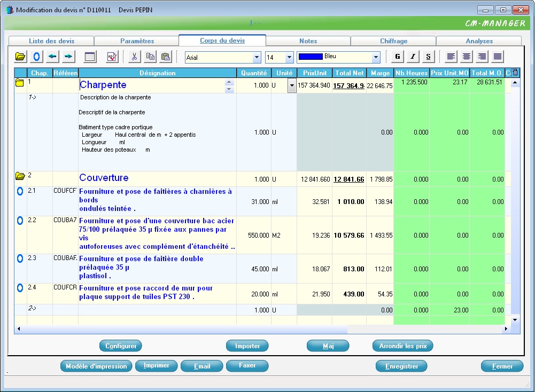Image resolution: width=535 pixels, height=392 pixels.
Task: Click blue circle icon of row 2.1
Action: 20,191
